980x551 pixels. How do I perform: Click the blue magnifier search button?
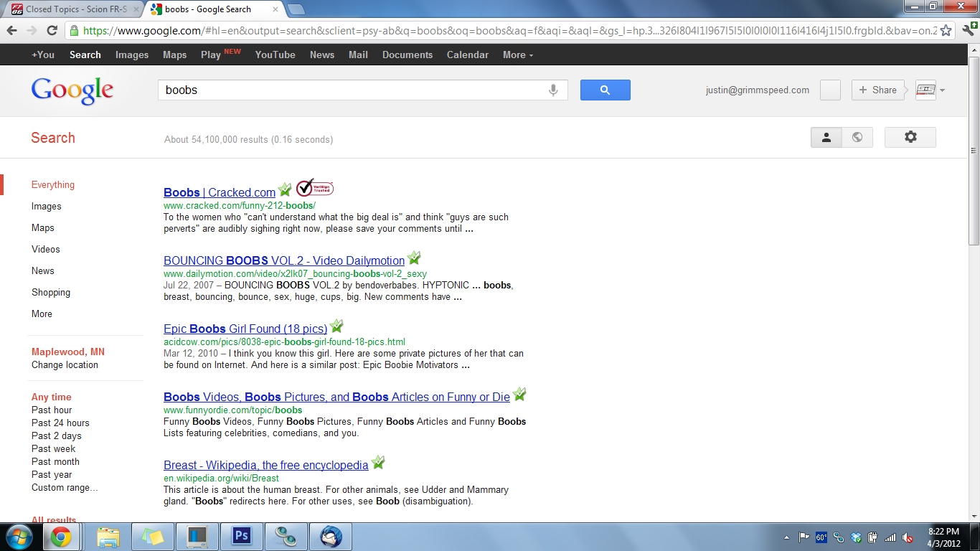click(605, 90)
